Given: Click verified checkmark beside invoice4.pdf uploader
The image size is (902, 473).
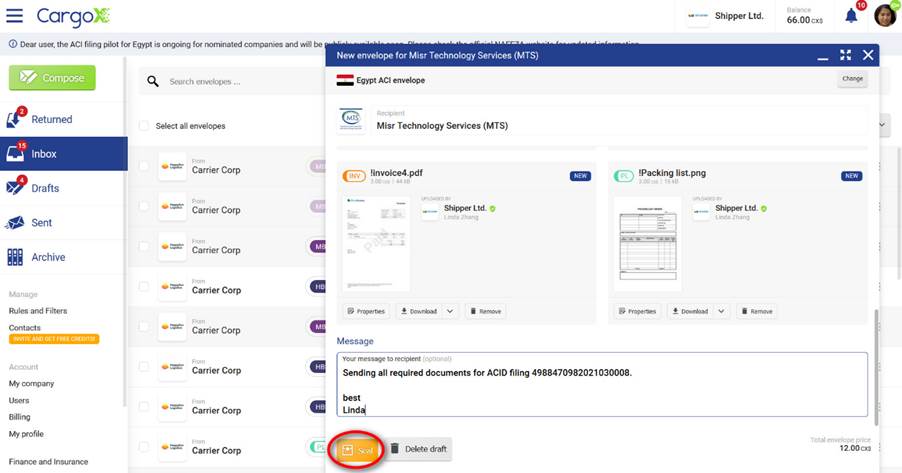Looking at the screenshot, I should 492,209.
